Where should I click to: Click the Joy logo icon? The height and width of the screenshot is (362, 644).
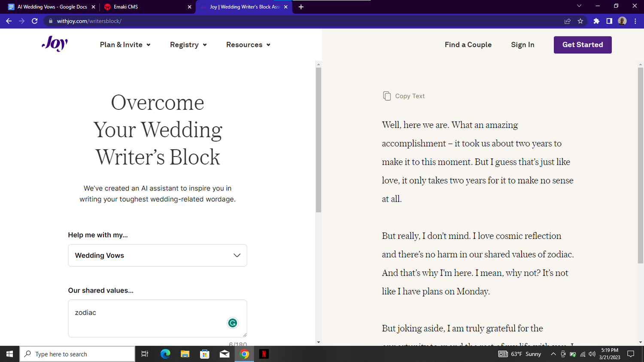pos(55,44)
